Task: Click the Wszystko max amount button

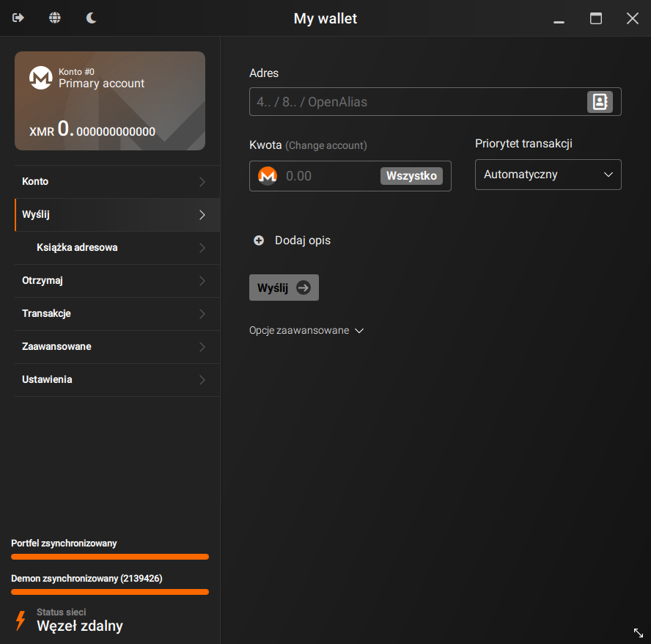Action: pos(411,175)
